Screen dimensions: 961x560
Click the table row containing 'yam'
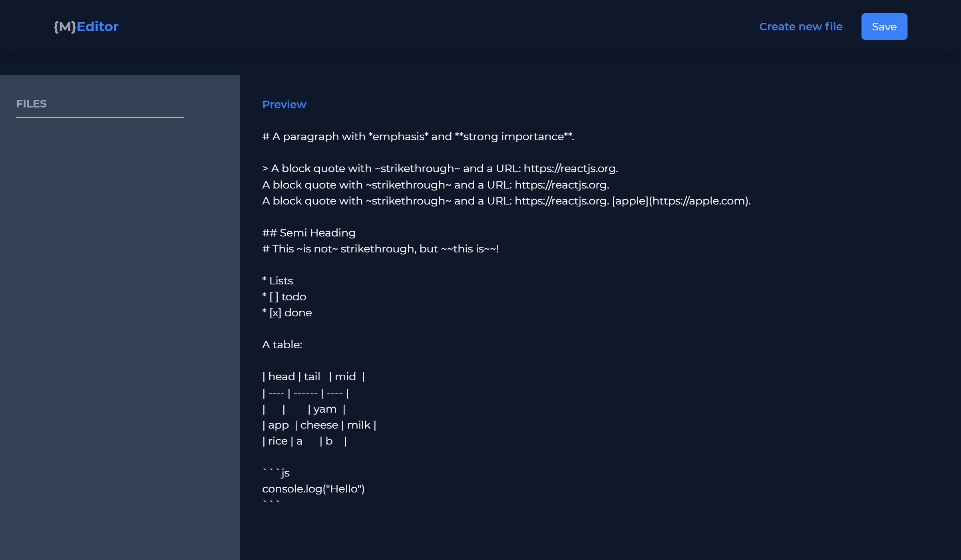coord(304,409)
